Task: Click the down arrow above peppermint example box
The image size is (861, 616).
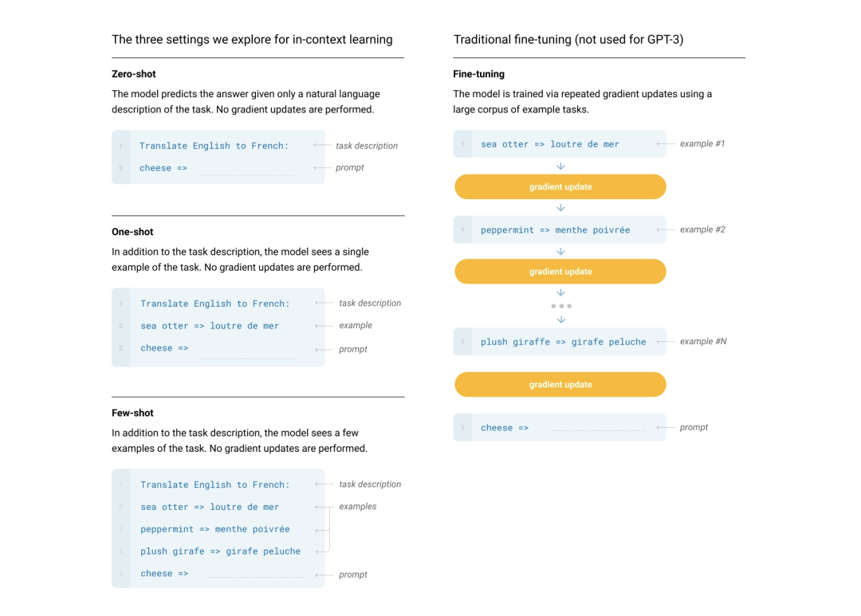Action: [560, 207]
